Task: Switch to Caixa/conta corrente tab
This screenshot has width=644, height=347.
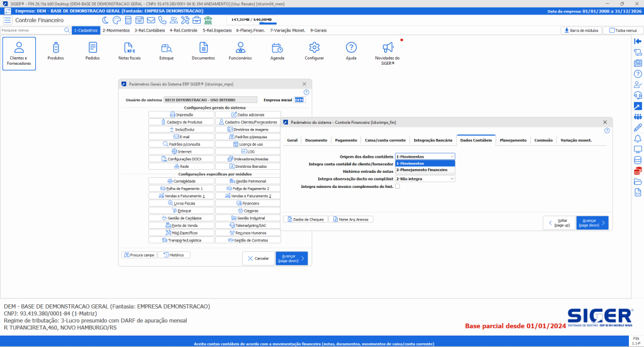Action: coord(386,140)
